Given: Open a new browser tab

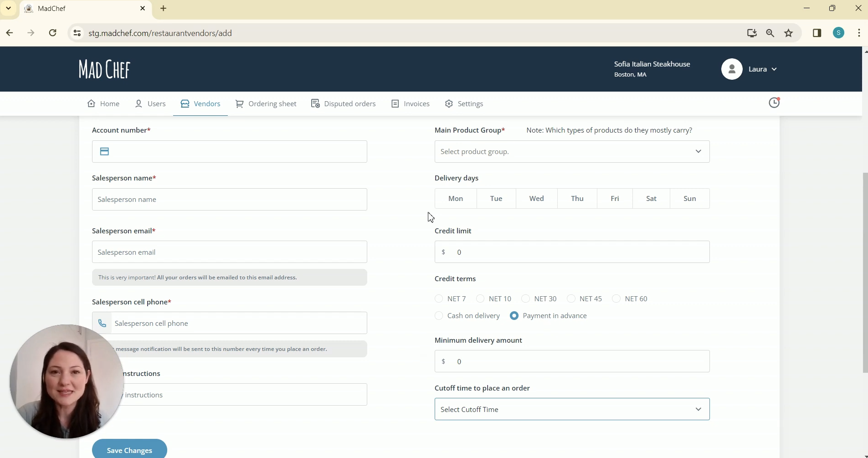Looking at the screenshot, I should (x=164, y=9).
